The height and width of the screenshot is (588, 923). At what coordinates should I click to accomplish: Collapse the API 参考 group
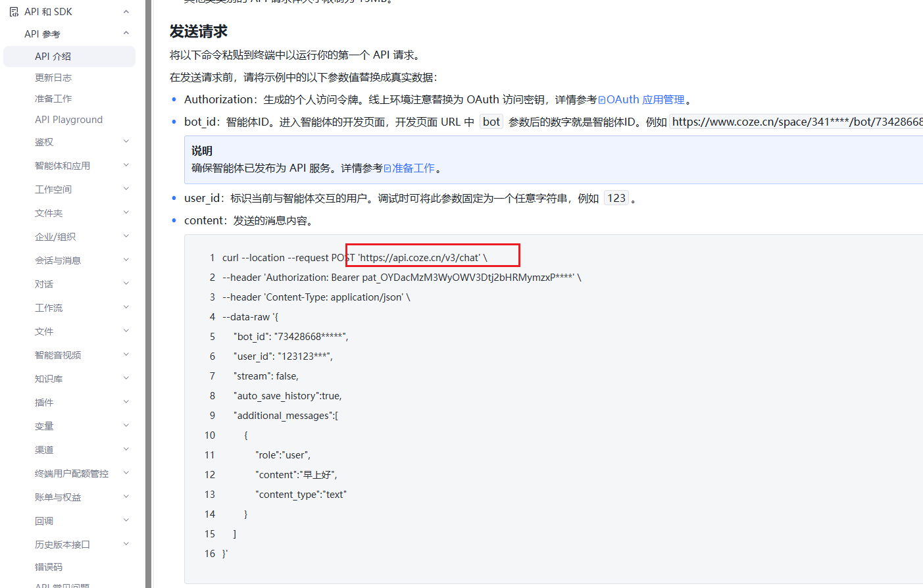(126, 34)
